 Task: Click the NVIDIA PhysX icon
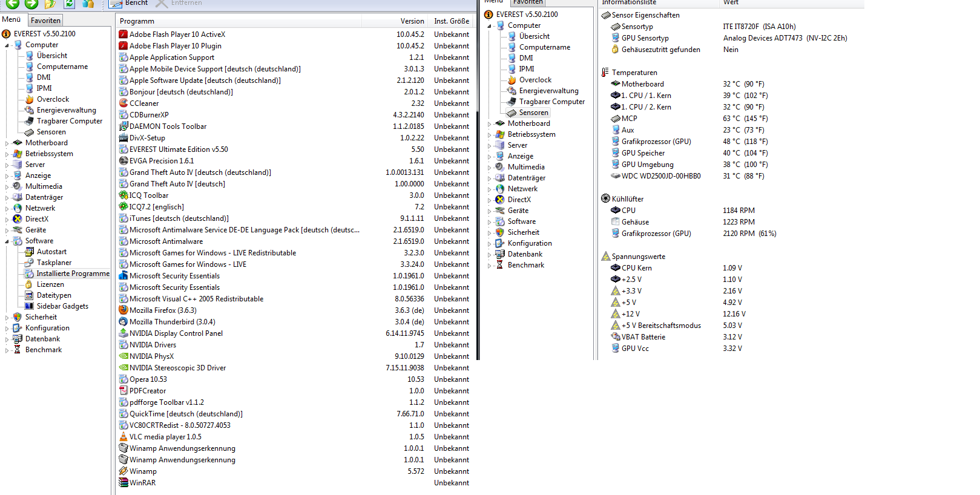pyautogui.click(x=123, y=356)
